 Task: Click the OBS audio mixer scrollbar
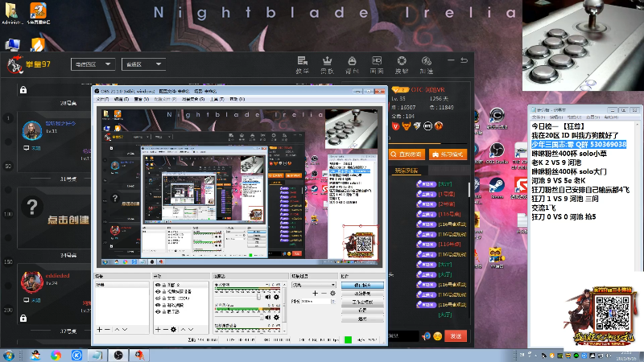(x=284, y=304)
